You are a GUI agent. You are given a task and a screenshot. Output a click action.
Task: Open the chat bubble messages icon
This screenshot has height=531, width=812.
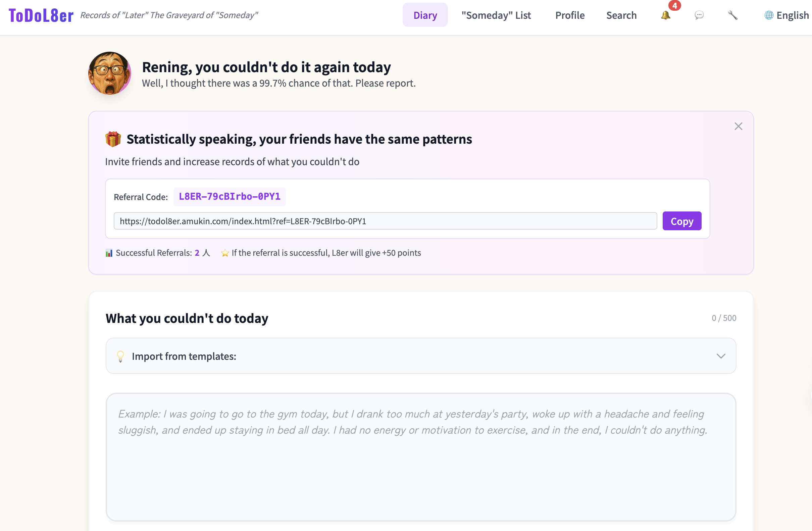pyautogui.click(x=699, y=15)
